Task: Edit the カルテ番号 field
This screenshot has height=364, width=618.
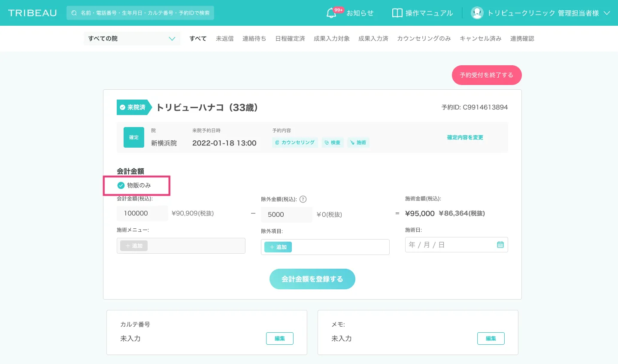Action: tap(279, 338)
